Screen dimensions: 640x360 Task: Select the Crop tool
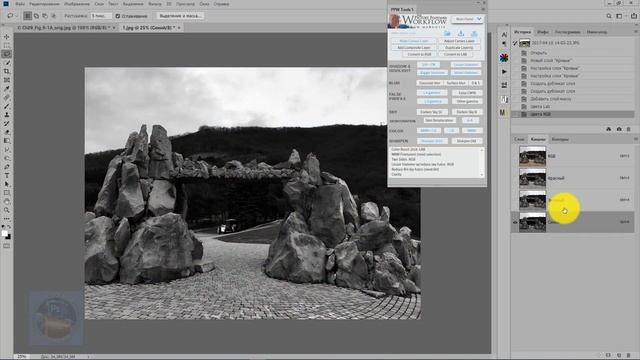(7, 71)
